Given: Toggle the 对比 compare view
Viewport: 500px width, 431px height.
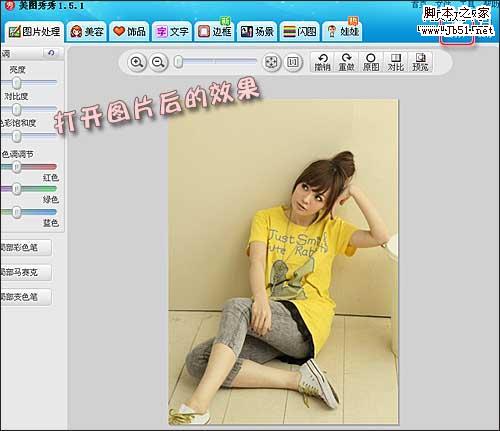Looking at the screenshot, I should click(395, 62).
